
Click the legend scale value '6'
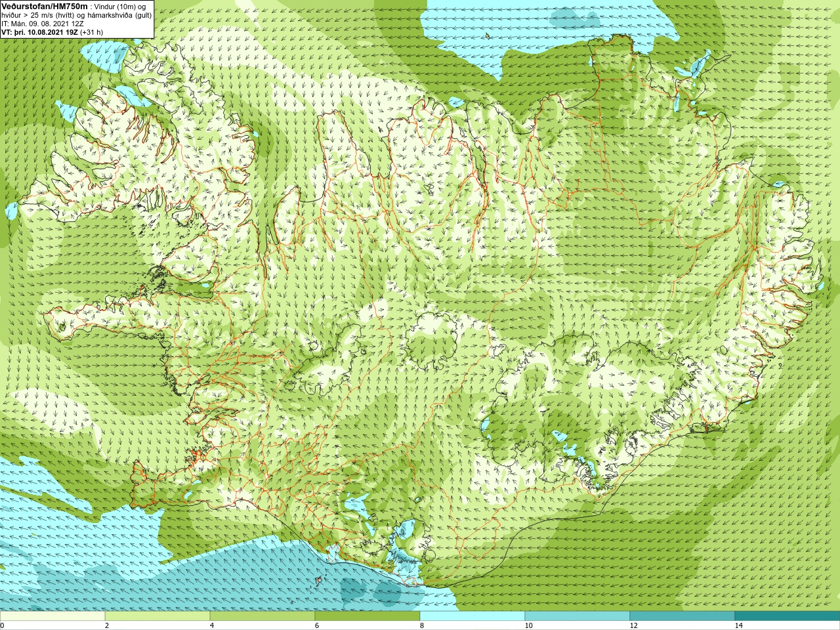click(316, 625)
